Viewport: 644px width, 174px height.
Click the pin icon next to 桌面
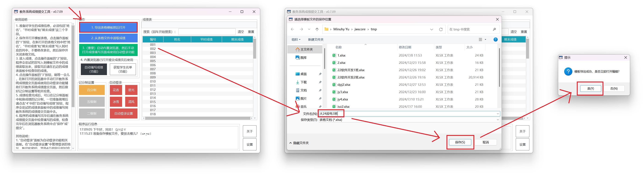320,74
